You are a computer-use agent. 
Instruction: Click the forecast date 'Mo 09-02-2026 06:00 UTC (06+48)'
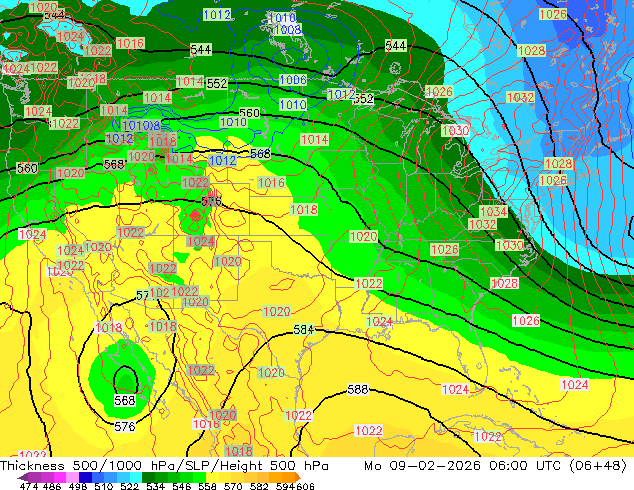coord(495,466)
